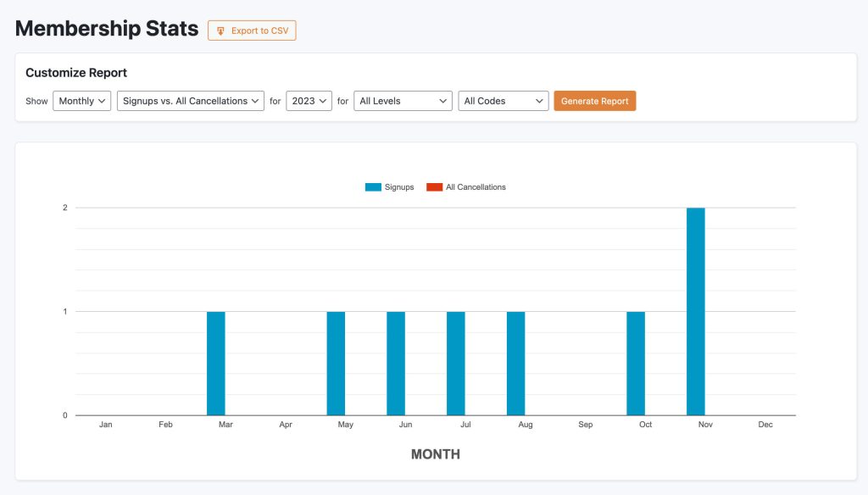This screenshot has width=868, height=495.
Task: Click the MONTH axis label
Action: 435,454
